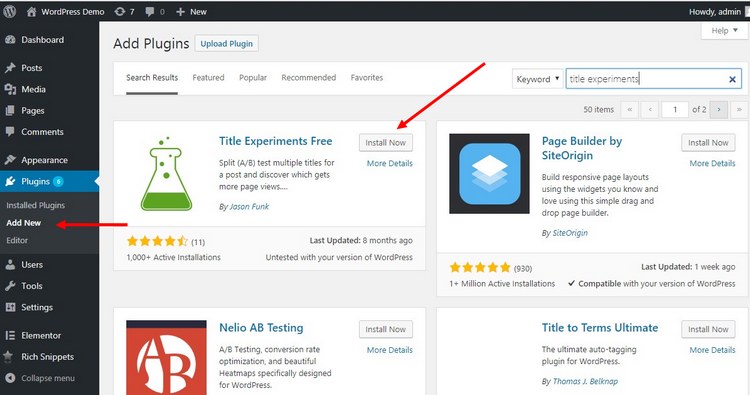The height and width of the screenshot is (395, 750).
Task: Click the Settings icon in sidebar
Action: coord(10,307)
